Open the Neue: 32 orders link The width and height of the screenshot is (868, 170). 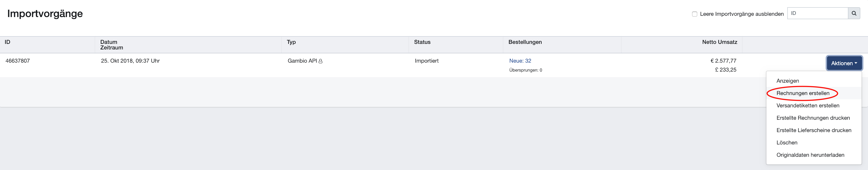(x=520, y=61)
